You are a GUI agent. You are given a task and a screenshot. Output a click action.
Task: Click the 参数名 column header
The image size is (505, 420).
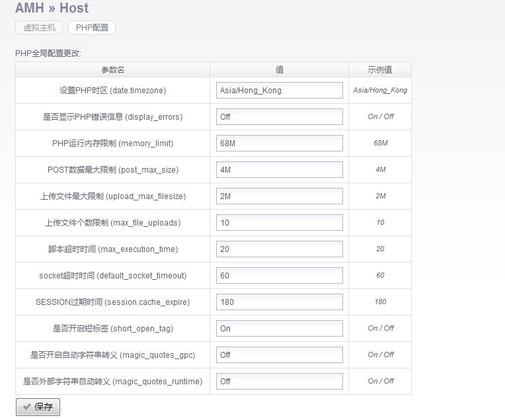pos(112,69)
